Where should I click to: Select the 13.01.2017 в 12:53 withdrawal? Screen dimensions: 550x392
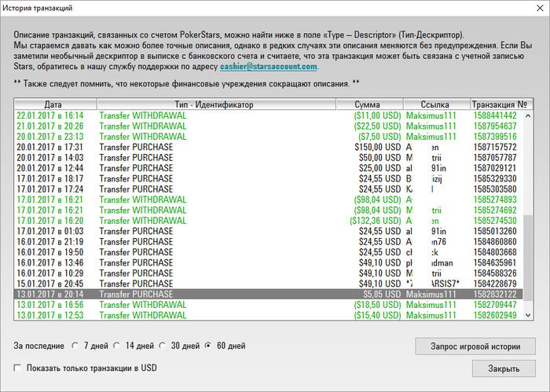pos(269,316)
